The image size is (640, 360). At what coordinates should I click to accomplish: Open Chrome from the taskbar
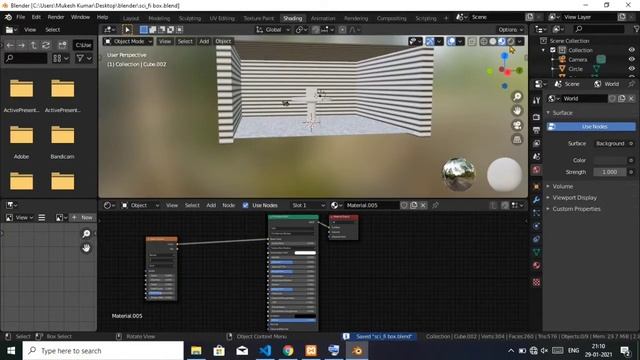click(288, 350)
